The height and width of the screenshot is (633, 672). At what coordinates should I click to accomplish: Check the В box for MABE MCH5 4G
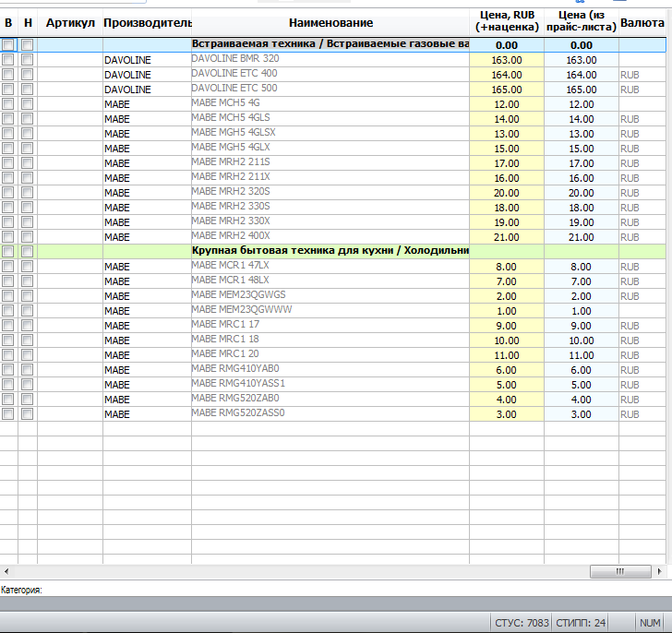[7, 104]
